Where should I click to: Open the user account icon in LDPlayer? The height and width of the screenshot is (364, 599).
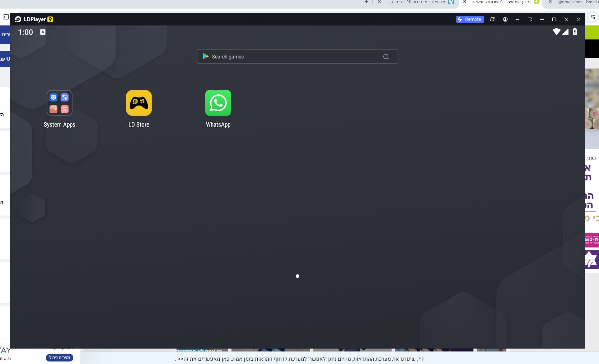coord(505,19)
